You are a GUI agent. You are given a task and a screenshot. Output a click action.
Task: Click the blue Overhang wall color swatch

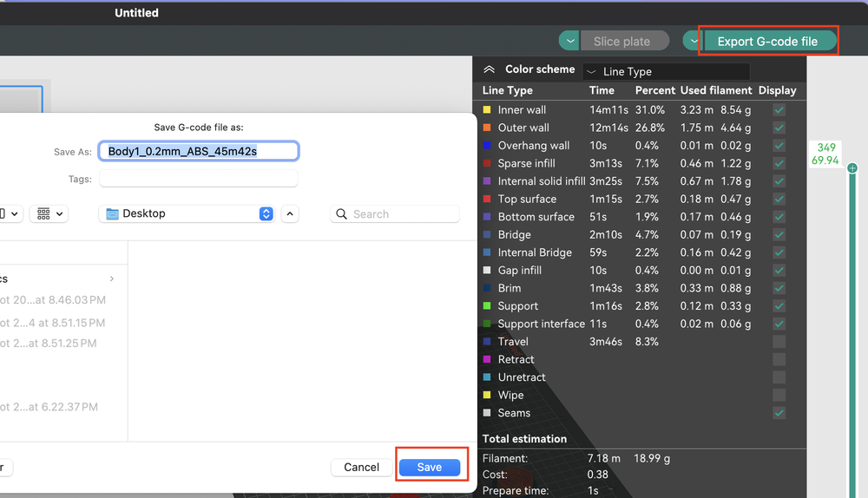click(487, 146)
